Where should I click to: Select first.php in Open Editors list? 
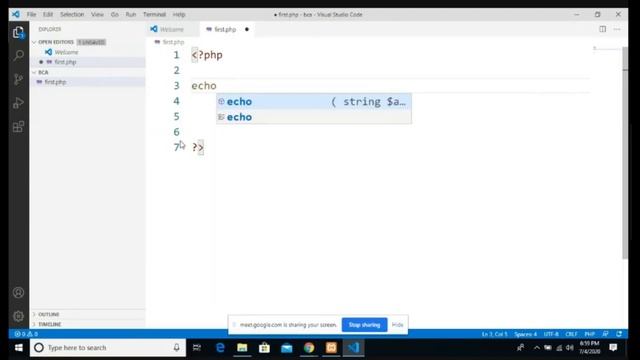88,62
